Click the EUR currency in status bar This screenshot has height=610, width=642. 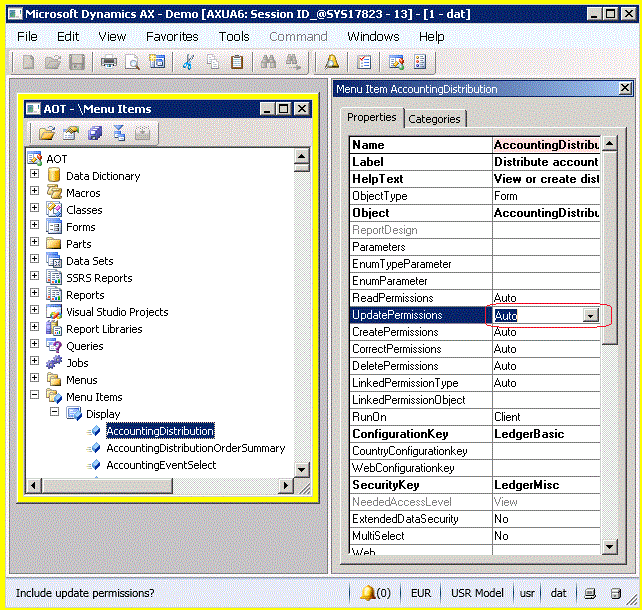pos(421,593)
